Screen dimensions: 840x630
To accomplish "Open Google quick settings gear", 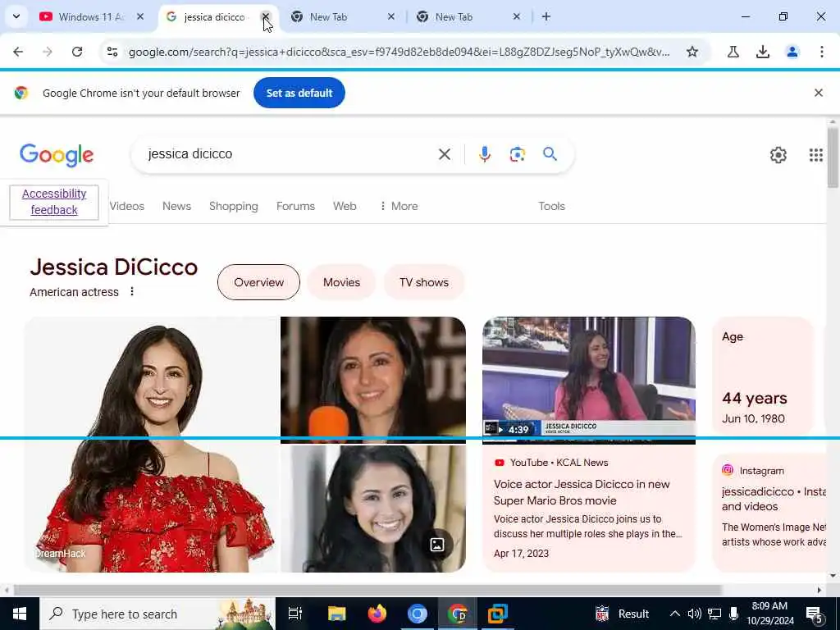I will click(x=778, y=155).
